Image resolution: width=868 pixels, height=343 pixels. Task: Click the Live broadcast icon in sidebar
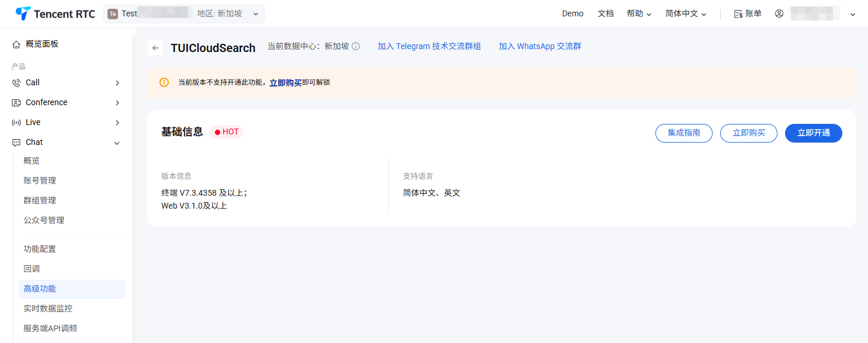16,122
